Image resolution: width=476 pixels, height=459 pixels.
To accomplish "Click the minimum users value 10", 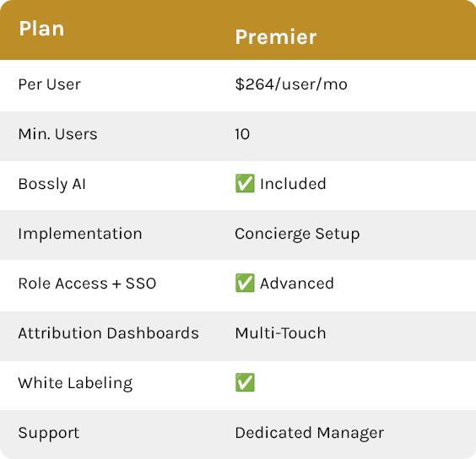I will [242, 134].
